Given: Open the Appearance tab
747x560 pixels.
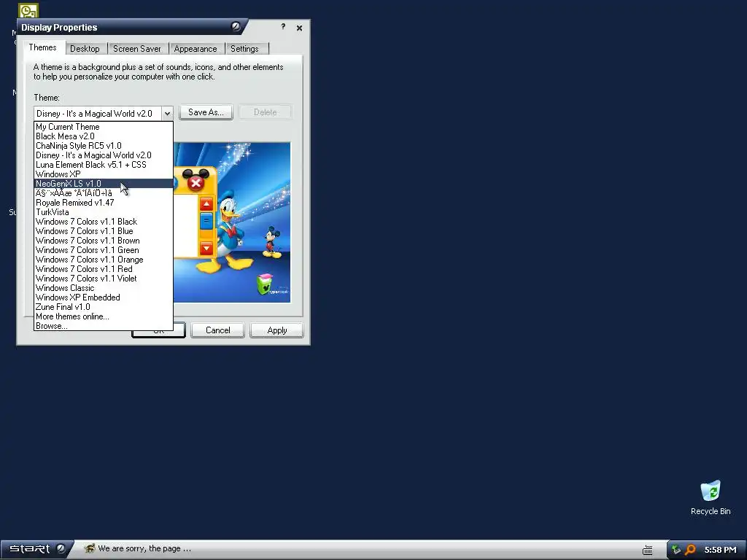Looking at the screenshot, I should point(196,49).
